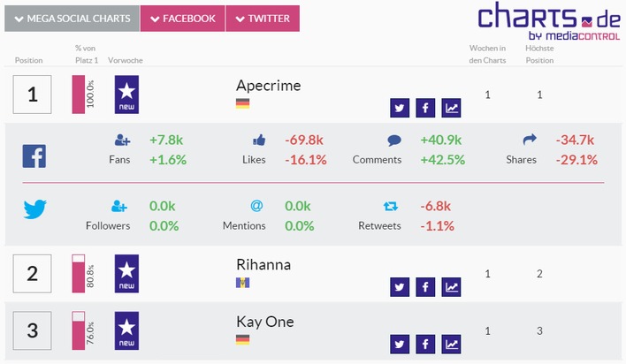Click the Apecrime 100% percentage bar

78,95
